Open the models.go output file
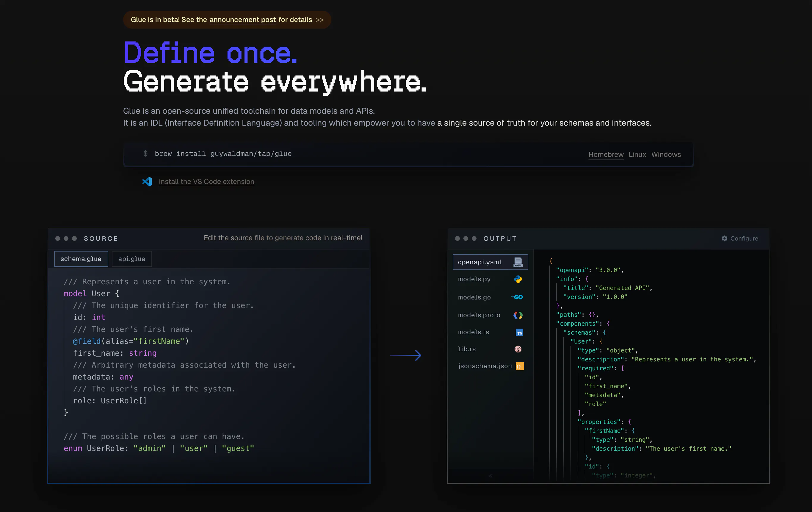 [x=490, y=297]
